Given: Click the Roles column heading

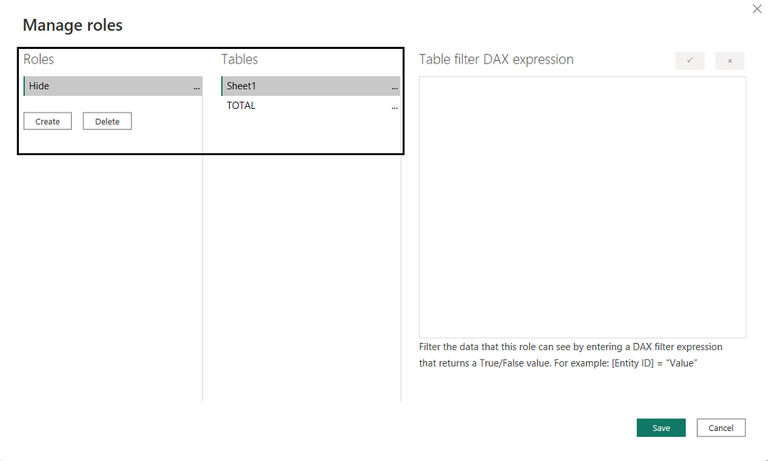Looking at the screenshot, I should (39, 59).
